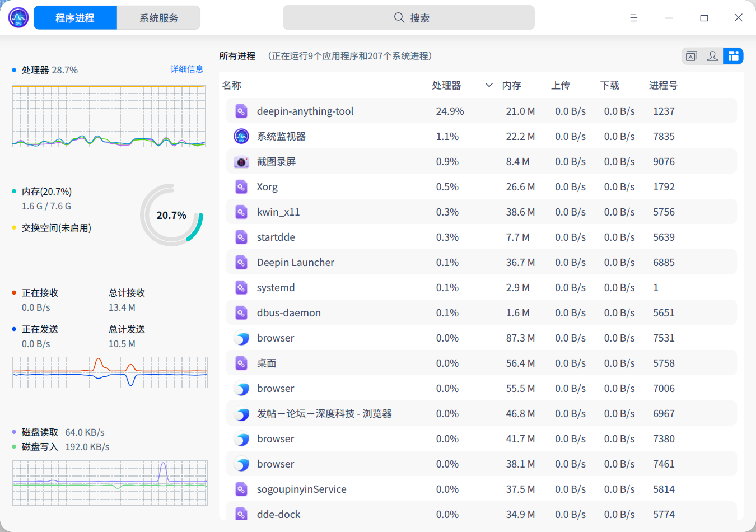The height and width of the screenshot is (532, 756).
Task: Select the 桌面 process icon
Action: (241, 363)
